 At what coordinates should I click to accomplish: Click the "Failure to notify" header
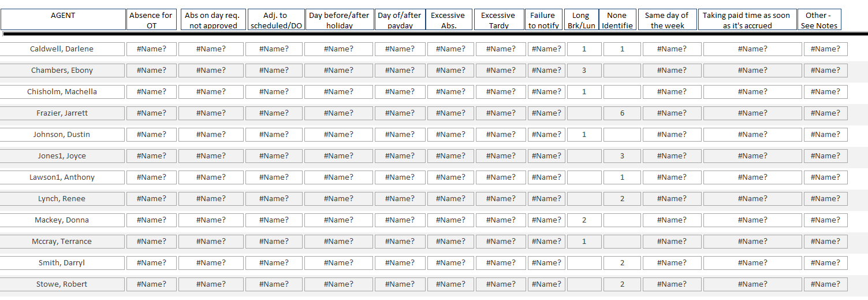(543, 20)
